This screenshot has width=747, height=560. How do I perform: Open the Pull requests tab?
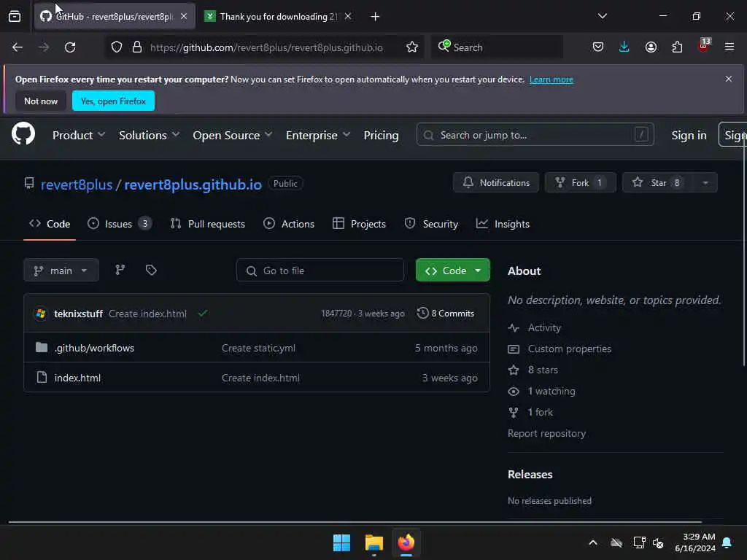(208, 224)
